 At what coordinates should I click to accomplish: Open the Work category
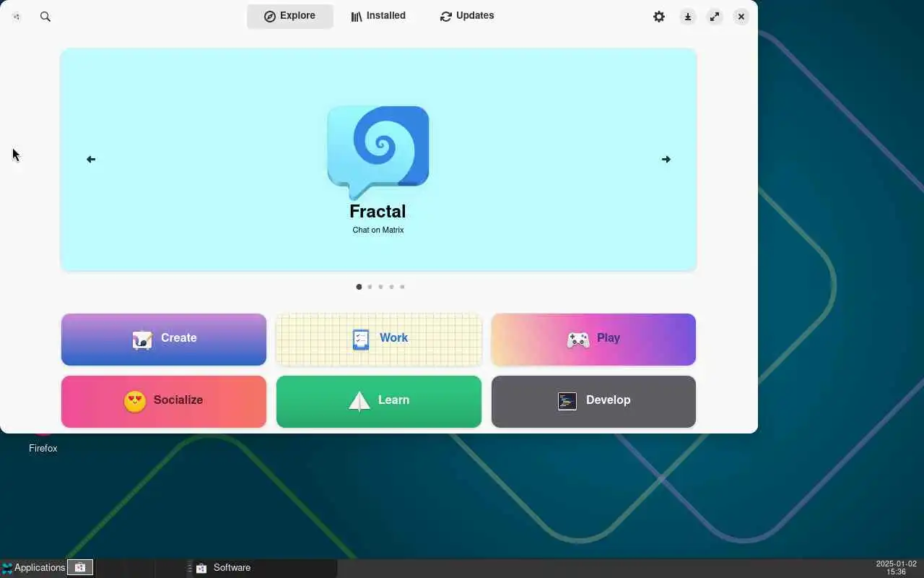tap(379, 340)
